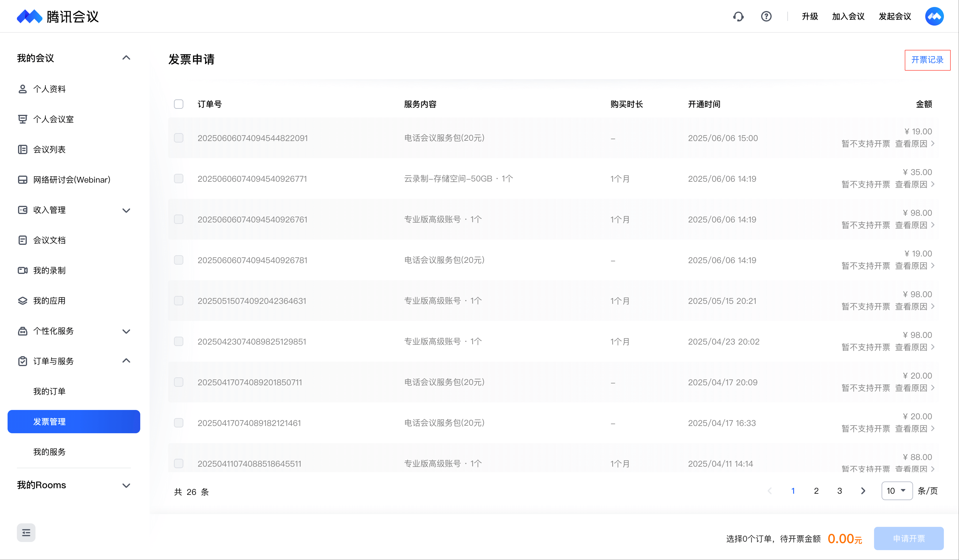The height and width of the screenshot is (560, 959).
Task: Go to page 3
Action: point(840,491)
